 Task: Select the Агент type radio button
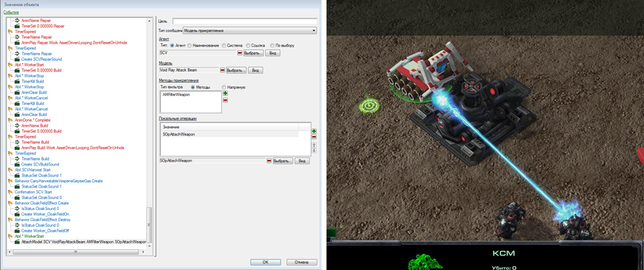coord(172,45)
